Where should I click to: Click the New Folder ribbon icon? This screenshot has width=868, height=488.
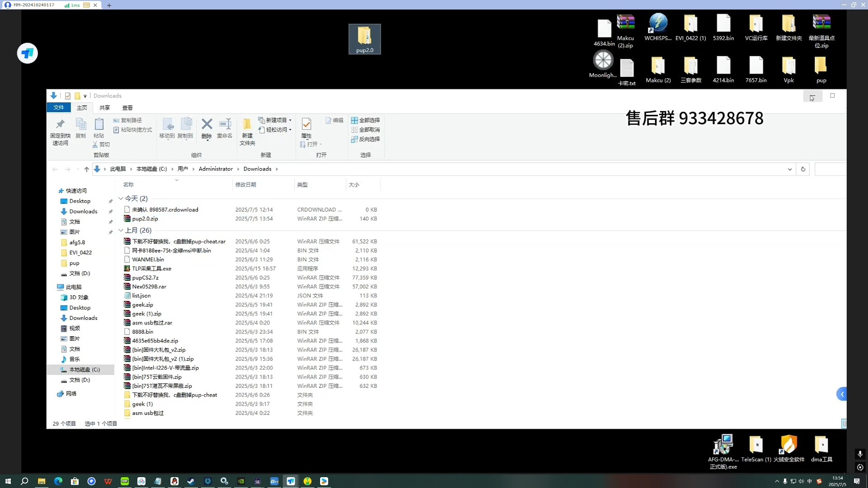[x=247, y=124]
